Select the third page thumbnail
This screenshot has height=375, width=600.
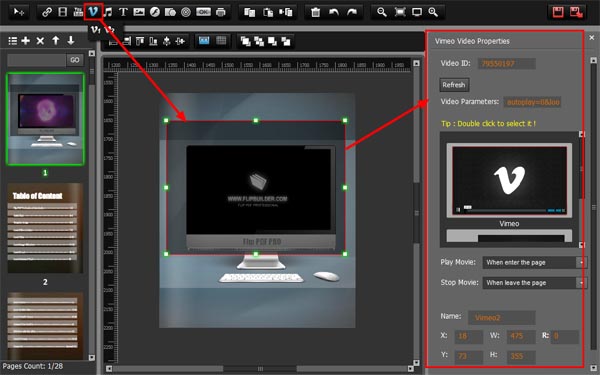[x=45, y=326]
